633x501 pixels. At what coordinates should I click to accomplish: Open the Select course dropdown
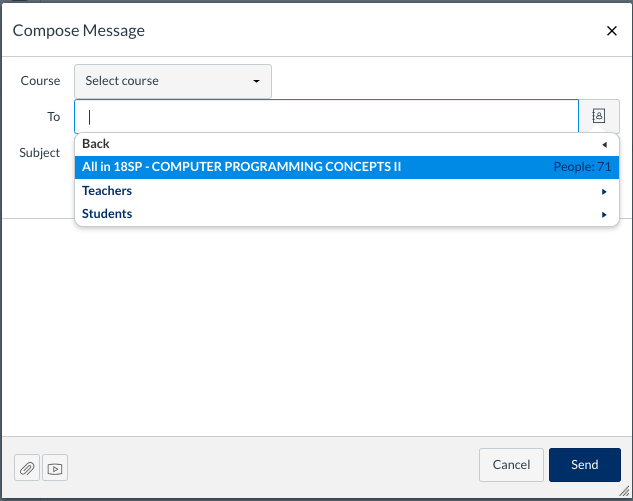pos(172,81)
